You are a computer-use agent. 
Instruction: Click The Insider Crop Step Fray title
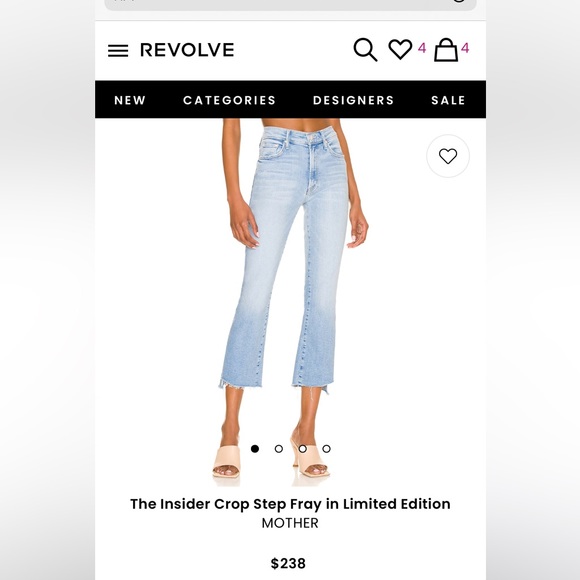click(290, 504)
